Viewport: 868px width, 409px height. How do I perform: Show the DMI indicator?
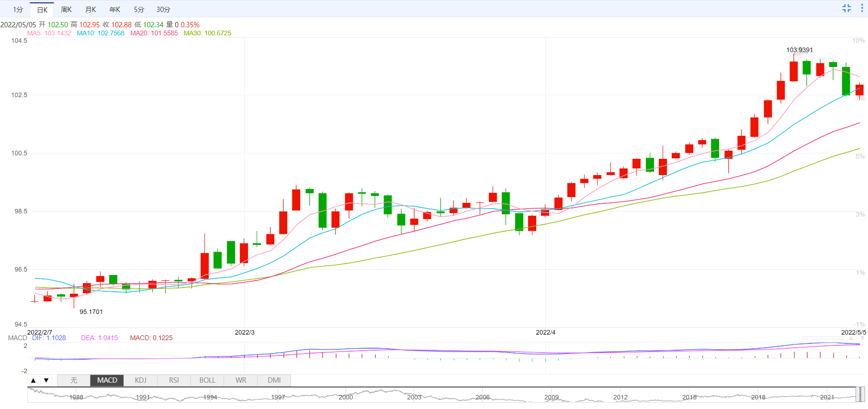(x=274, y=380)
